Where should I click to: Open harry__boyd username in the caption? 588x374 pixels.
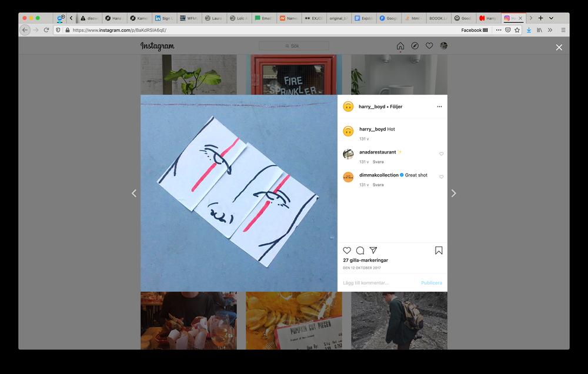click(x=372, y=129)
